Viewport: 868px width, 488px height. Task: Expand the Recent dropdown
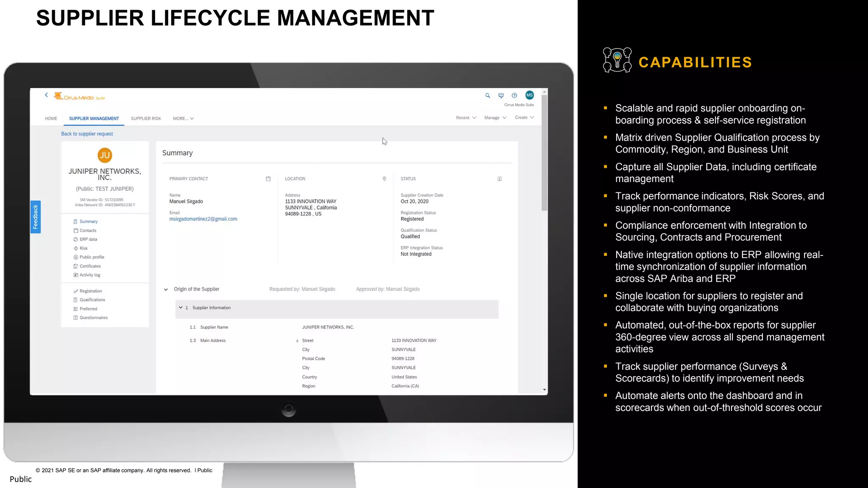coord(466,118)
